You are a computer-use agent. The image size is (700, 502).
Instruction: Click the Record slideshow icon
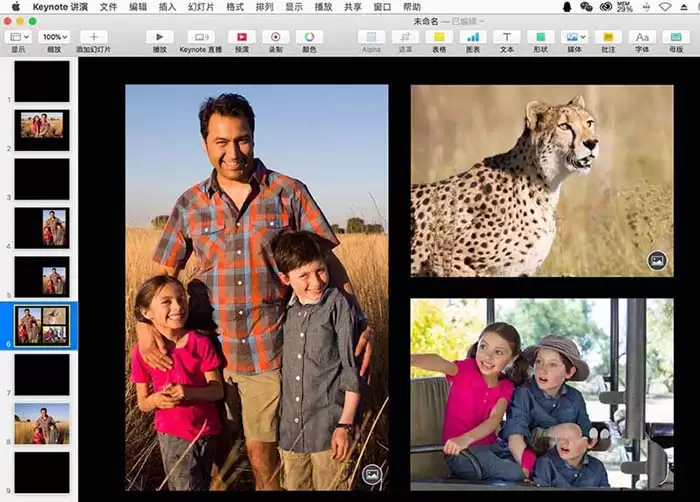coord(275,37)
